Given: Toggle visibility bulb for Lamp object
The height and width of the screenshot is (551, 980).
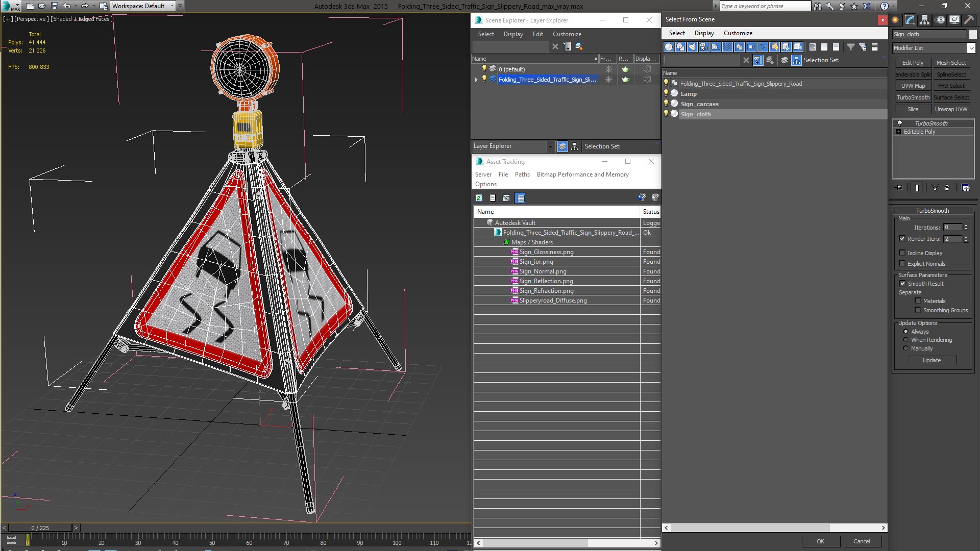Looking at the screenshot, I should pos(666,93).
